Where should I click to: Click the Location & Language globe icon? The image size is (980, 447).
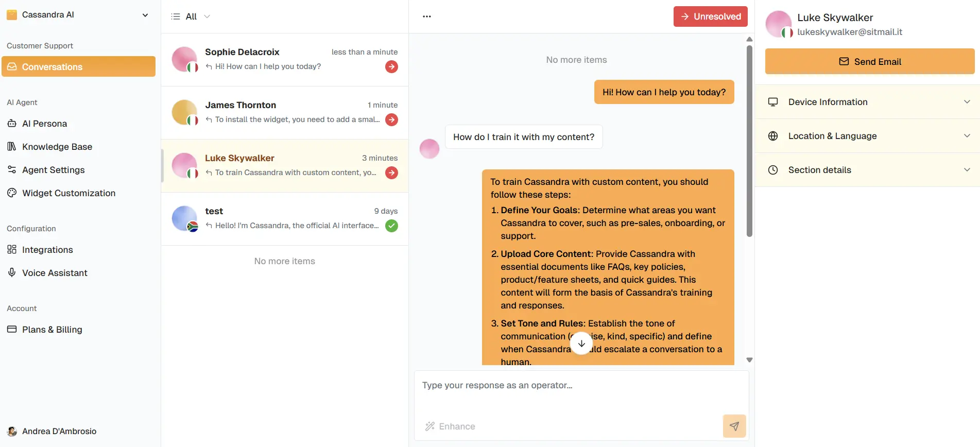click(x=773, y=136)
